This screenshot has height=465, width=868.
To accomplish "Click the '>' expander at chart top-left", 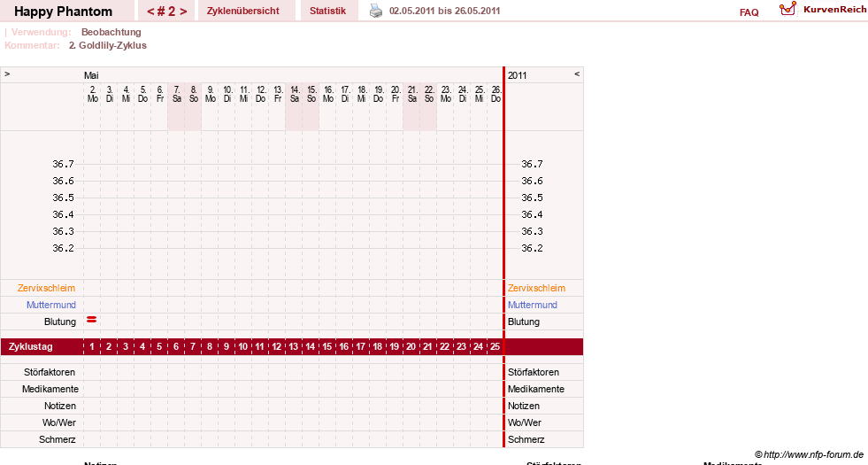I will click(7, 74).
